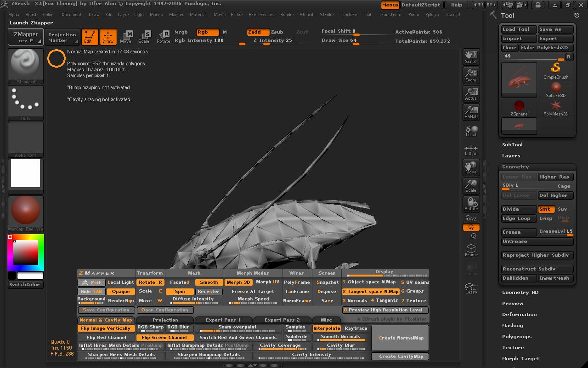Open the Dots stroke selector
The image size is (588, 368).
(x=26, y=103)
